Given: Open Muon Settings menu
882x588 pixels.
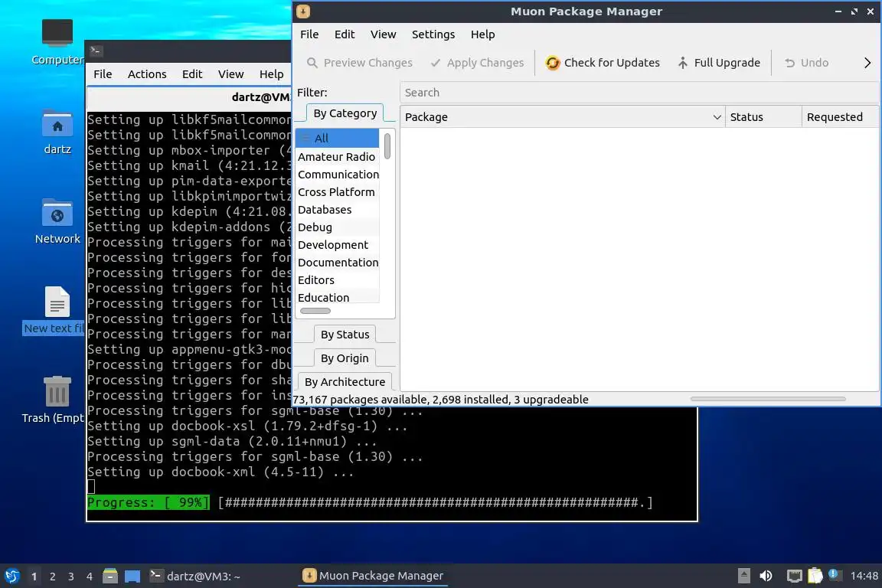Looking at the screenshot, I should (433, 34).
